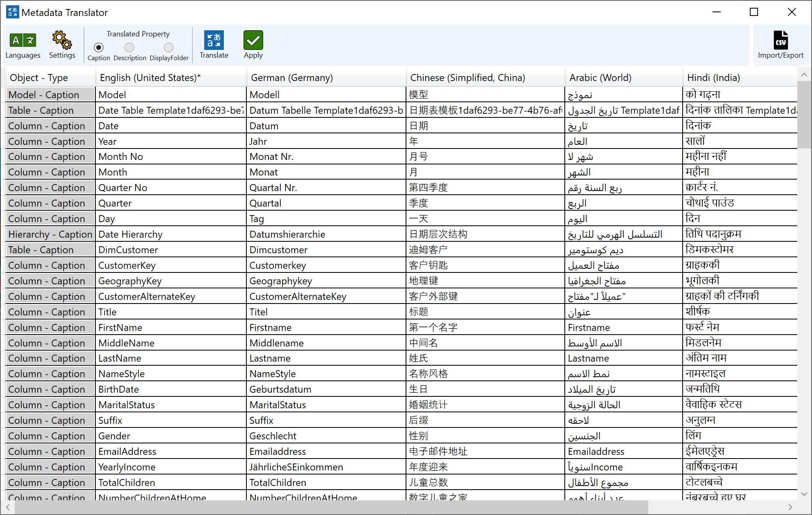Click the German (Germany) column header
Viewport: 812px width, 515px height.
(x=326, y=77)
